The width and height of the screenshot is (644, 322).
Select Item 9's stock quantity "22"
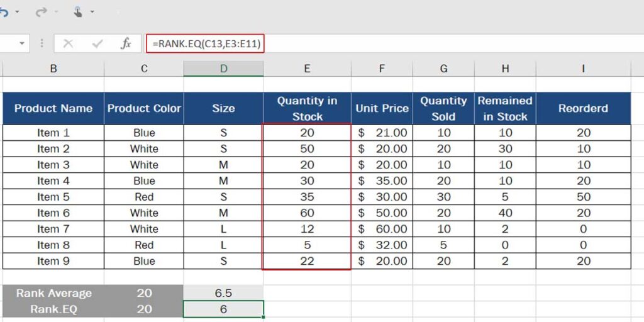click(307, 261)
